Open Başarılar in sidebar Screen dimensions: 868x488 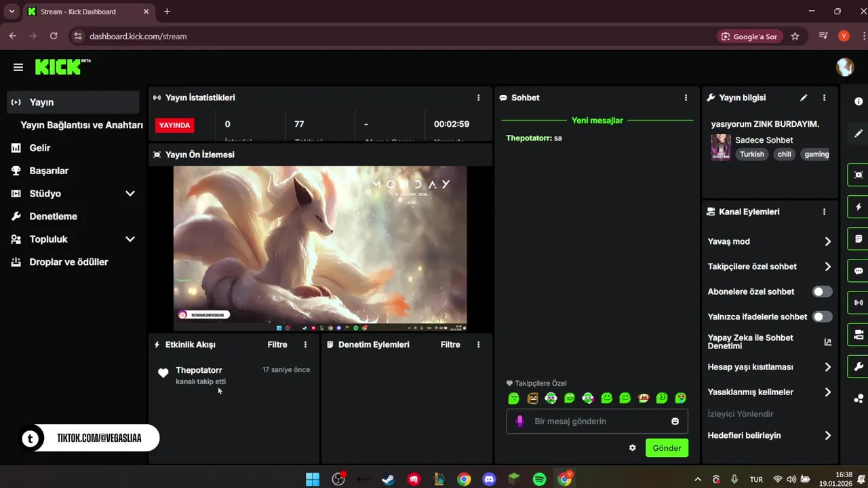point(49,171)
